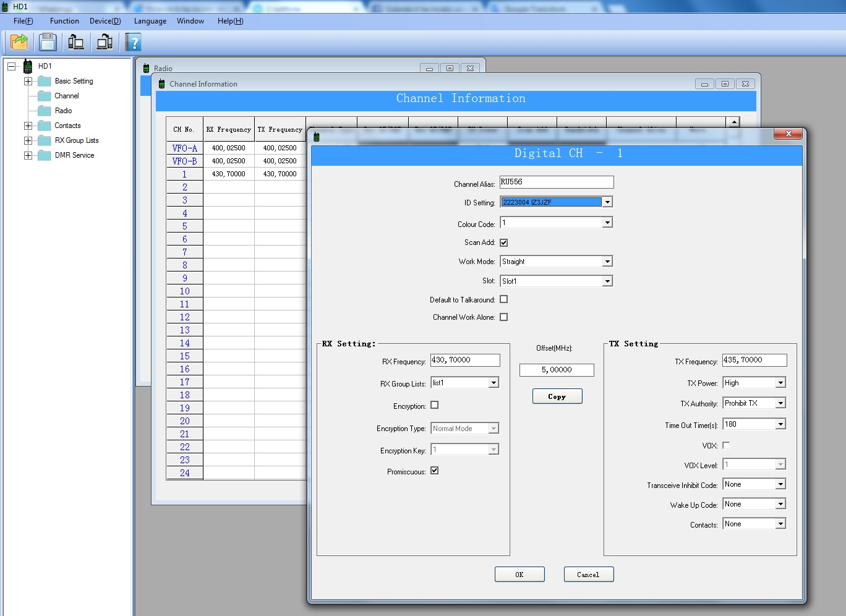Select channel number 1 in the table

coord(185,174)
